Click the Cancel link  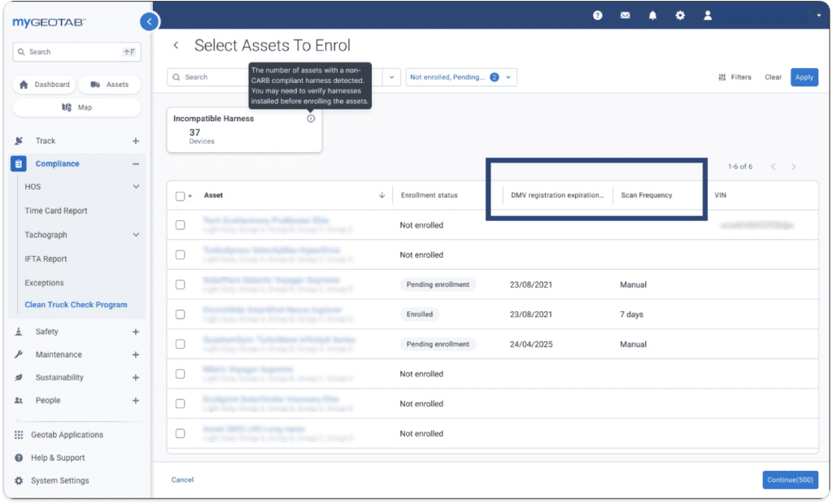182,480
